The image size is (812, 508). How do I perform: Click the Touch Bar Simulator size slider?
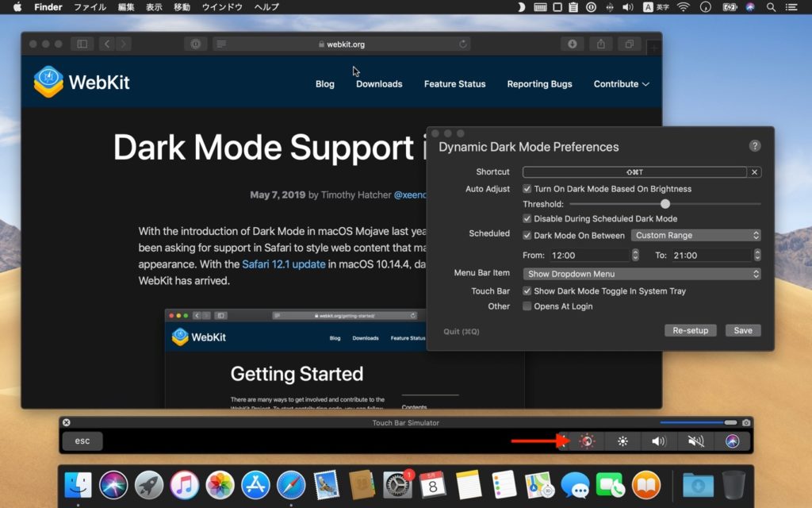point(698,422)
